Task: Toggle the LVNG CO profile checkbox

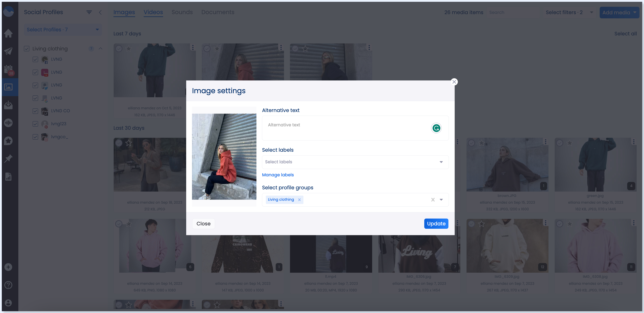Action: 35,111
